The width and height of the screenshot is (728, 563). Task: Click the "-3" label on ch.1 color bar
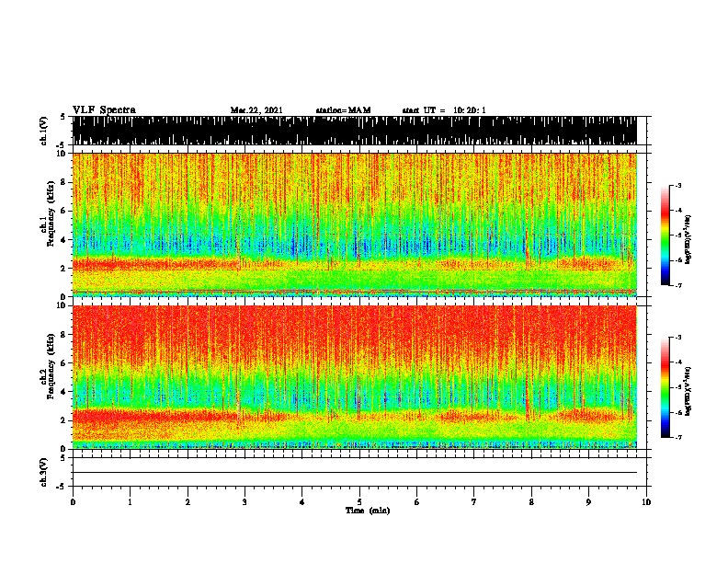(x=677, y=185)
